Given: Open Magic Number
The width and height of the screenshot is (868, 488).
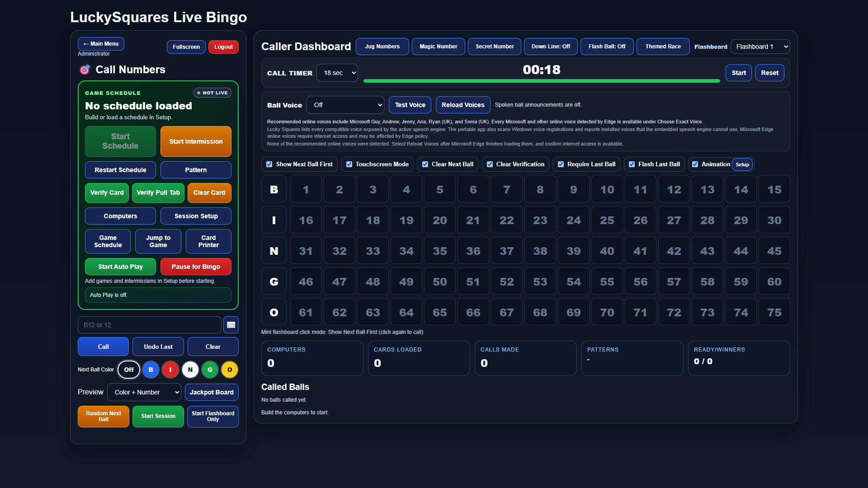Looking at the screenshot, I should point(439,47).
